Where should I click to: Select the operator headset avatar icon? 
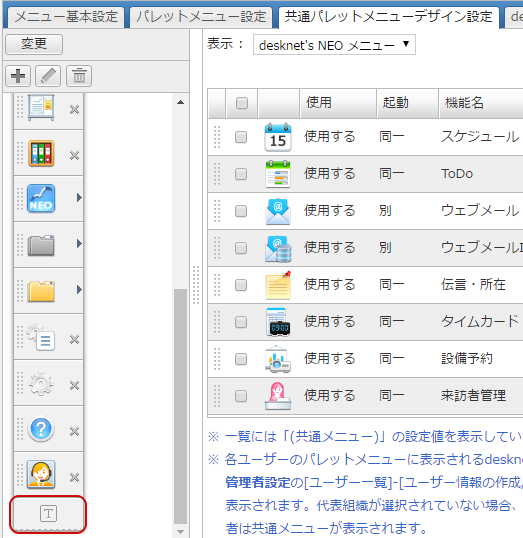[x=41, y=475]
